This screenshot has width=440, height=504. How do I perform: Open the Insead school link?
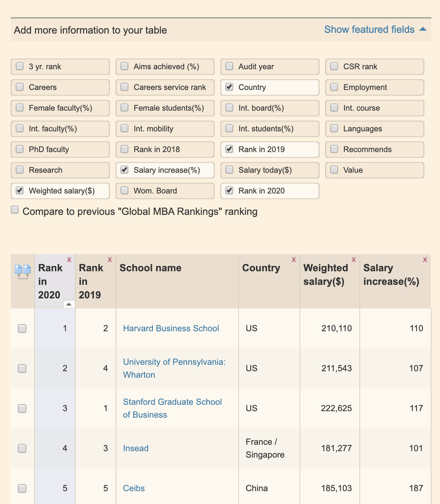135,448
